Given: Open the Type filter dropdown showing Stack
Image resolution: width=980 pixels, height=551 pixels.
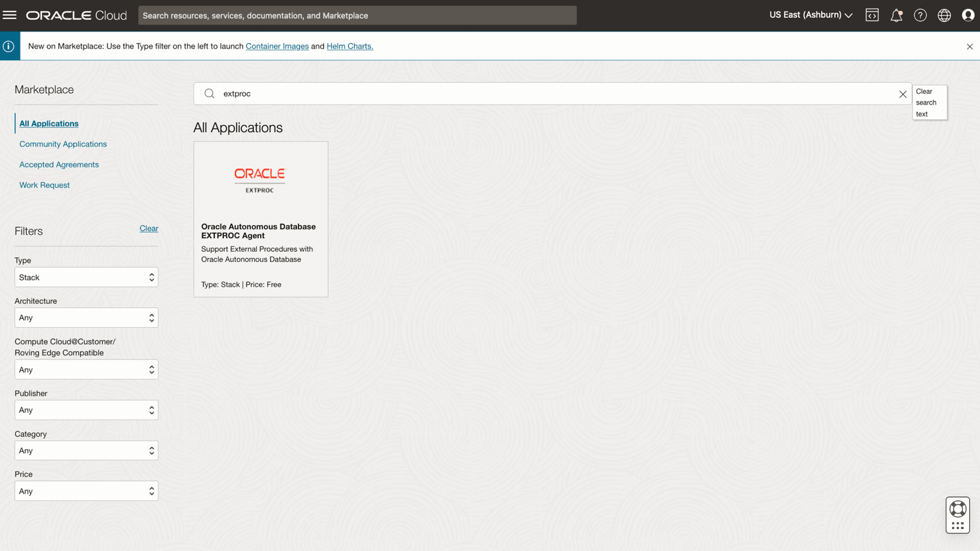Looking at the screenshot, I should coord(86,277).
